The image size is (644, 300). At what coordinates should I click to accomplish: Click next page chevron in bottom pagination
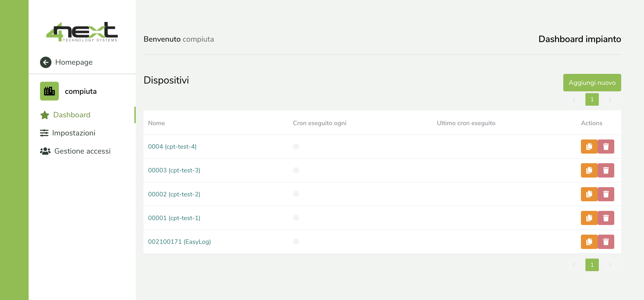610,265
